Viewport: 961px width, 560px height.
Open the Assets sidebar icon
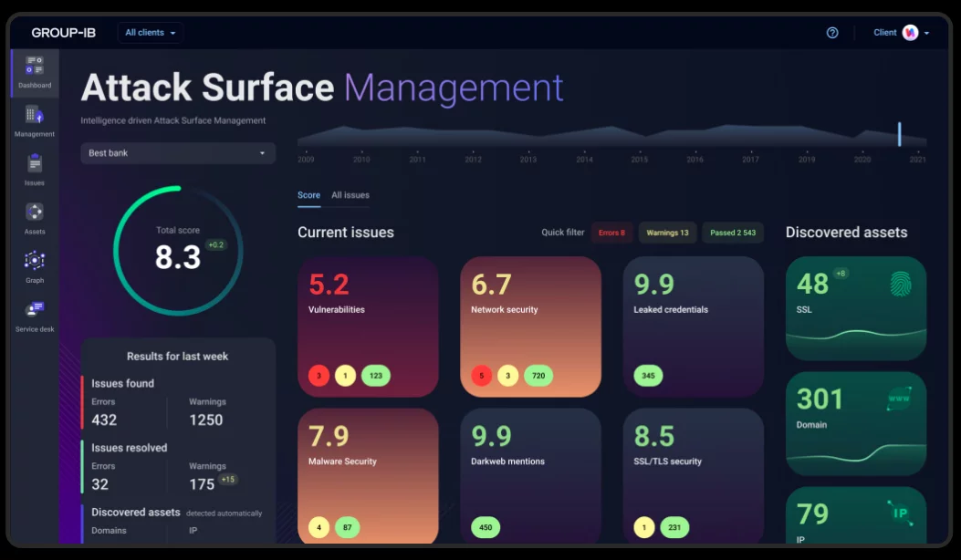(35, 212)
